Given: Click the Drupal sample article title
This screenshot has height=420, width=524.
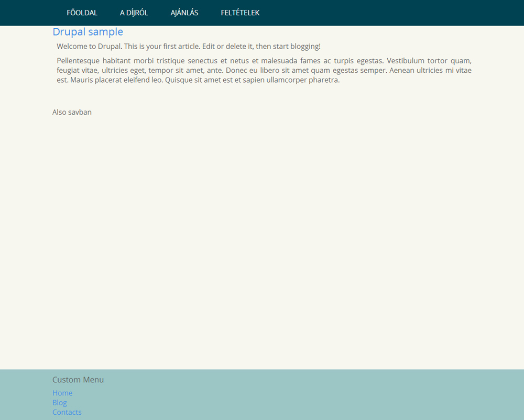Looking at the screenshot, I should click(x=88, y=32).
